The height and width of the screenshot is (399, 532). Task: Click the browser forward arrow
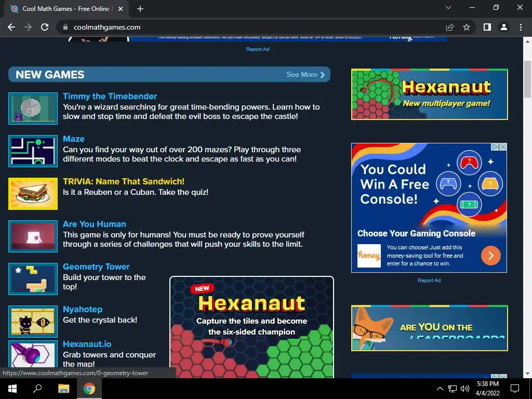click(x=28, y=27)
